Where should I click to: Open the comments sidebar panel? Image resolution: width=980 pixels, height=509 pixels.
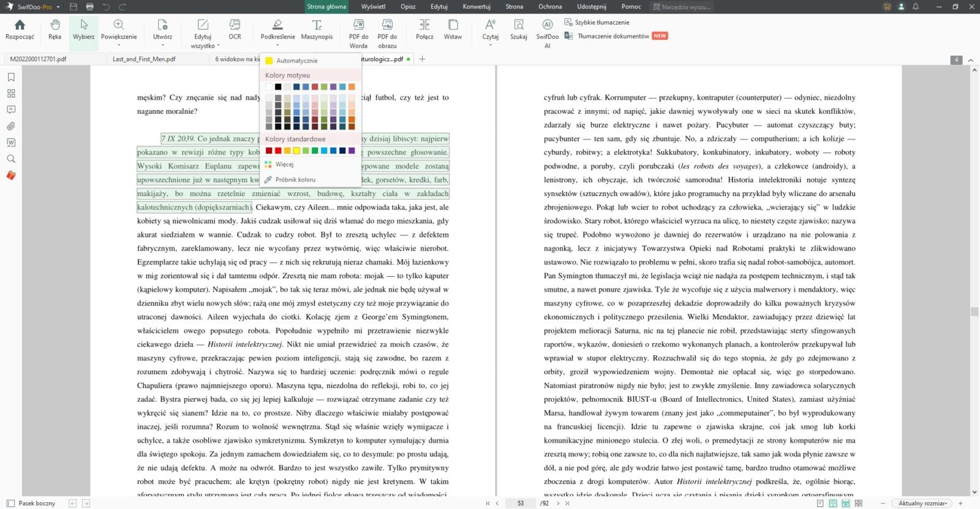[11, 110]
